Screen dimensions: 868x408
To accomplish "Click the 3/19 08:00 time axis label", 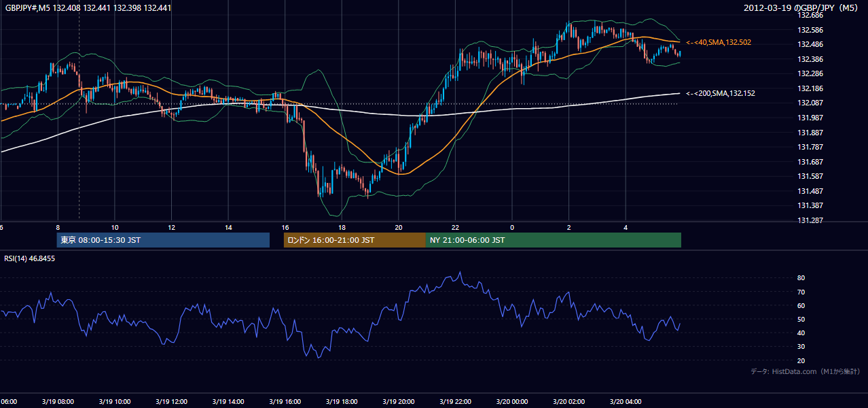I will 58,402.
